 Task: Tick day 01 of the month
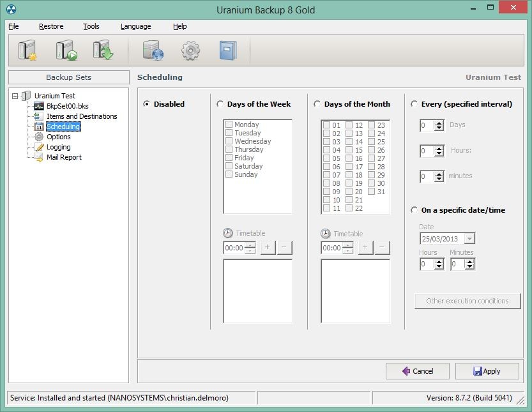click(x=327, y=125)
